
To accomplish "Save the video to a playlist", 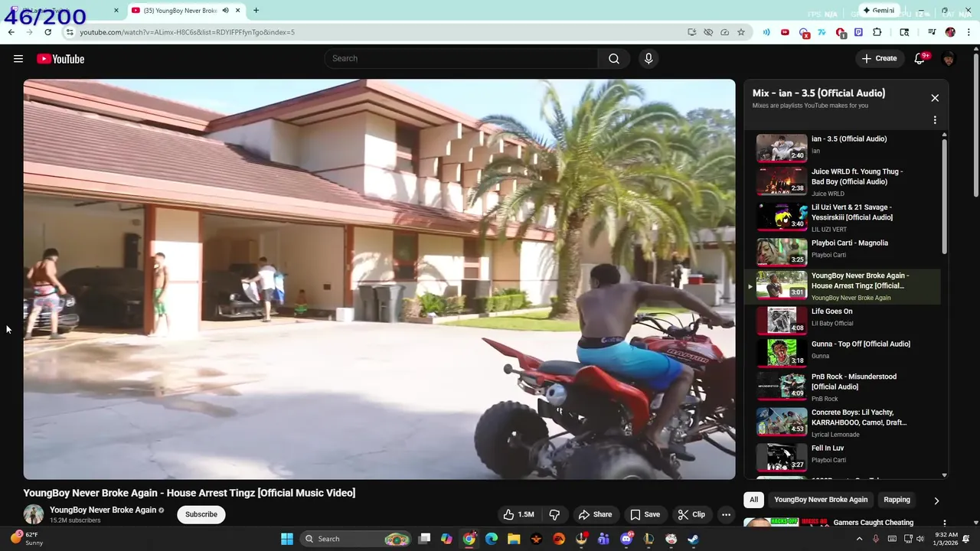I will tap(645, 514).
